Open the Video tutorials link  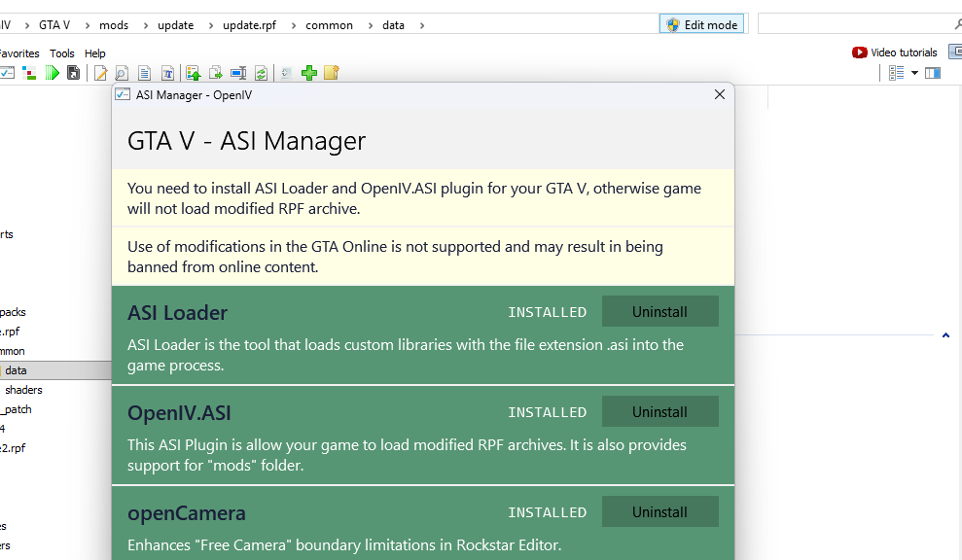904,52
